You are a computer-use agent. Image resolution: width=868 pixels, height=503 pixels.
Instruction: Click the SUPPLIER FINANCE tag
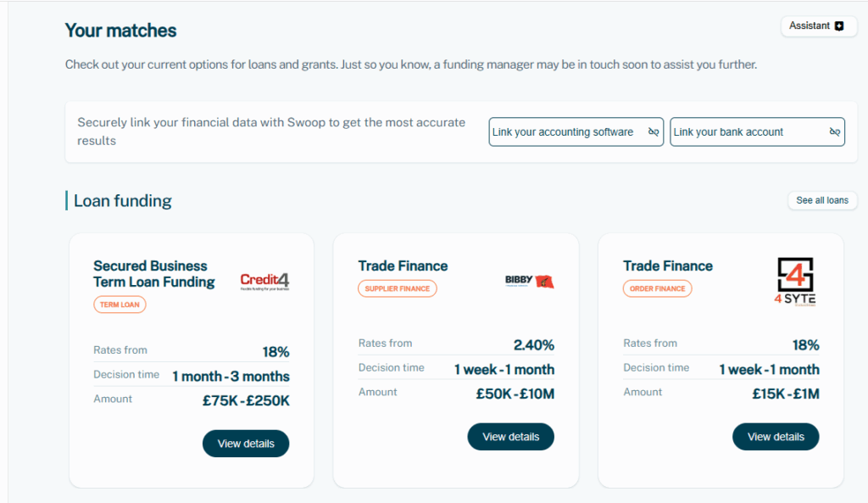coord(397,288)
